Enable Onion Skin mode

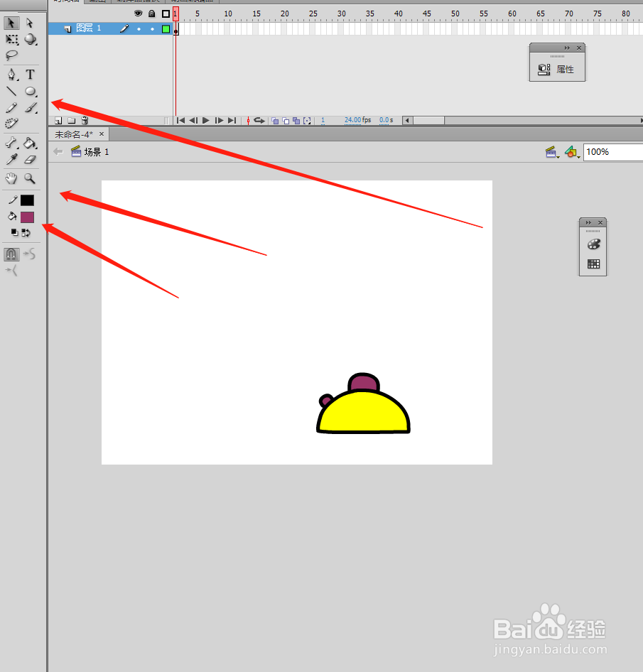click(275, 121)
